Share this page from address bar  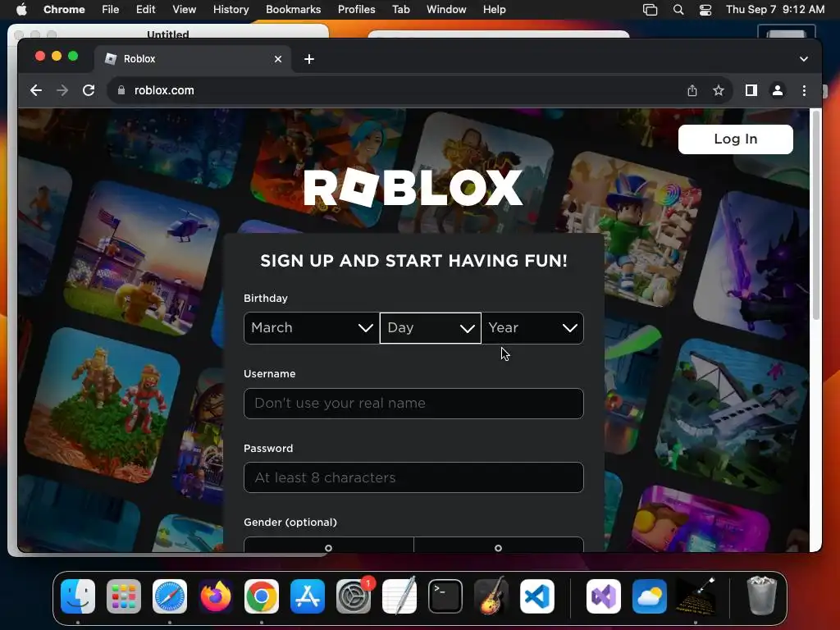click(x=692, y=90)
